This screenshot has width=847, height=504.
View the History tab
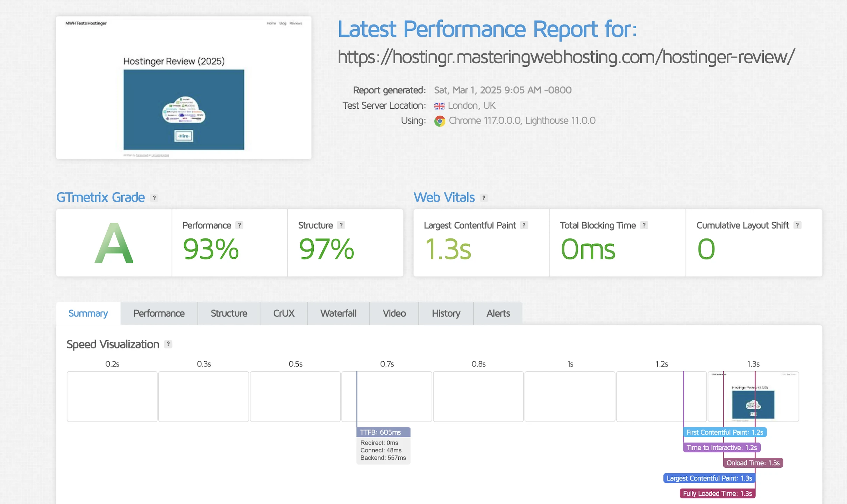pyautogui.click(x=446, y=314)
